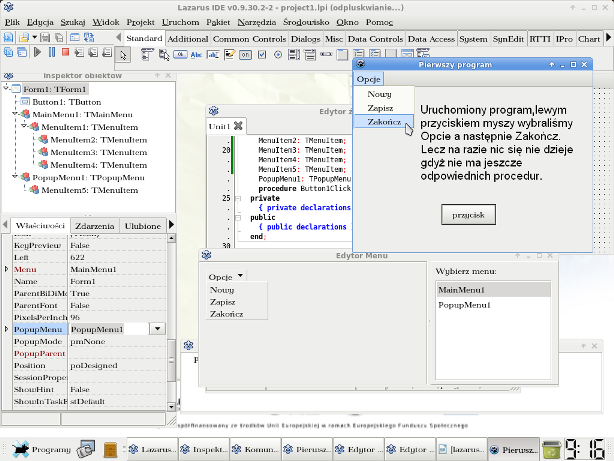Screen dimensions: 614x461
Task: Close the Unit1 editor tab
Action: pos(238,126)
